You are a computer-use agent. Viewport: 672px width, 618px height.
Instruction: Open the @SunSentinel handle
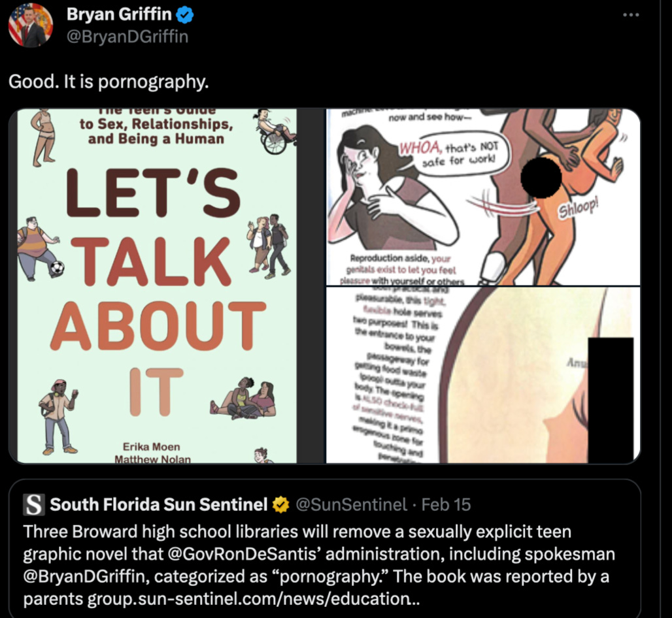coord(351,505)
